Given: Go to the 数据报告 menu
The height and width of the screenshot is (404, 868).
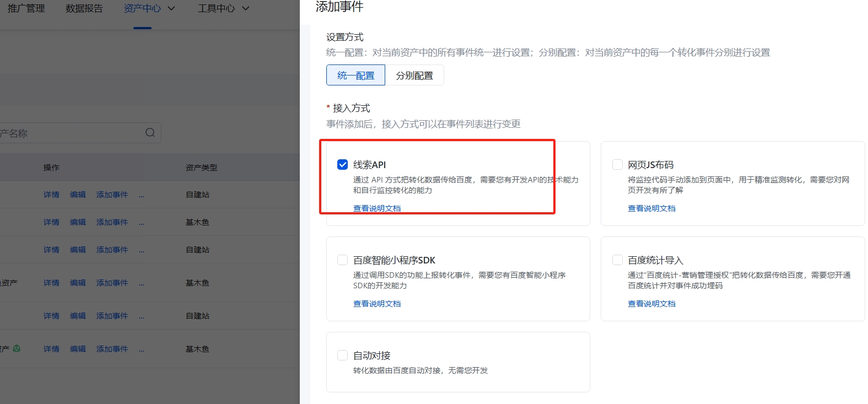Looking at the screenshot, I should pos(84,9).
